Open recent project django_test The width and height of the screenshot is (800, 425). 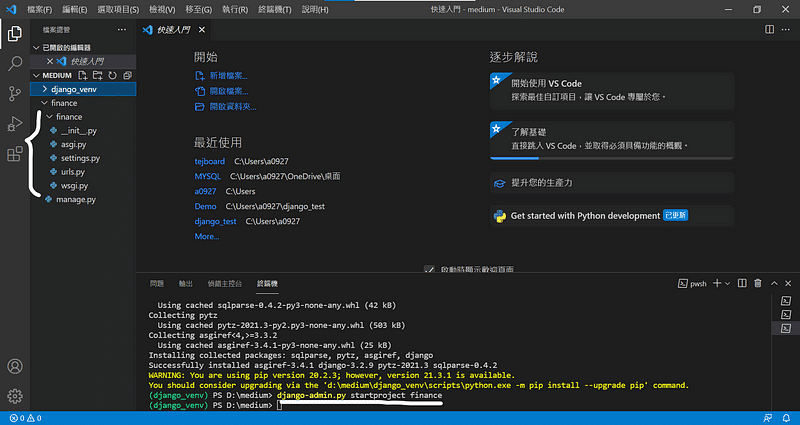pyautogui.click(x=215, y=221)
